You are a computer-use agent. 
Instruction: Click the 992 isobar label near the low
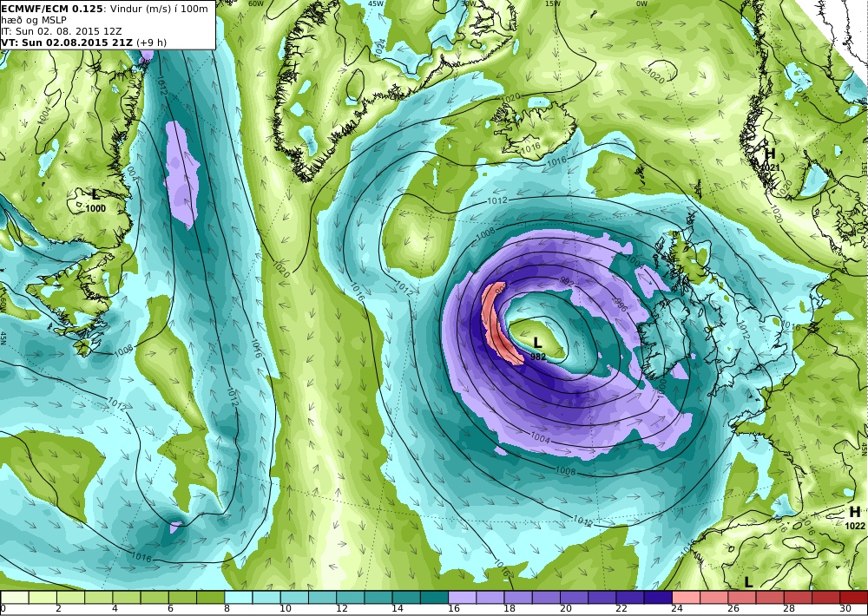(x=567, y=282)
